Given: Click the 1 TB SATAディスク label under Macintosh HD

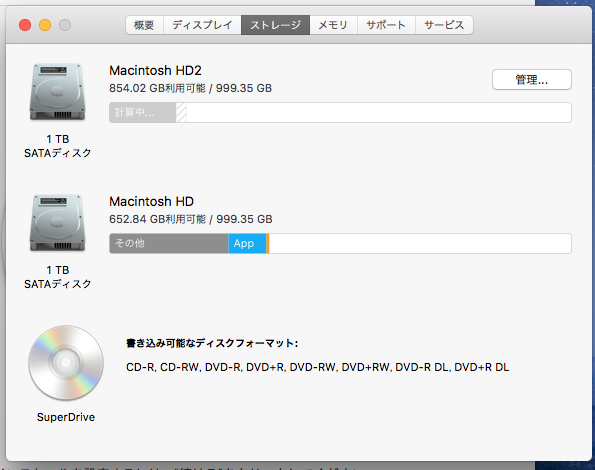Looking at the screenshot, I should point(58,277).
